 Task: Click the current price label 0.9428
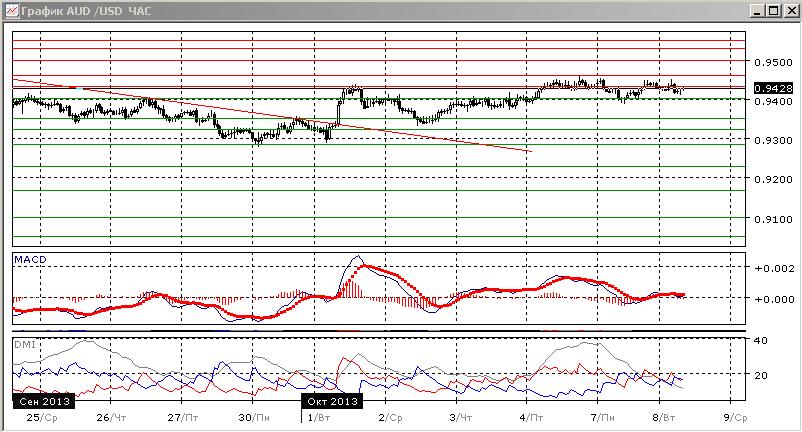pyautogui.click(x=773, y=88)
